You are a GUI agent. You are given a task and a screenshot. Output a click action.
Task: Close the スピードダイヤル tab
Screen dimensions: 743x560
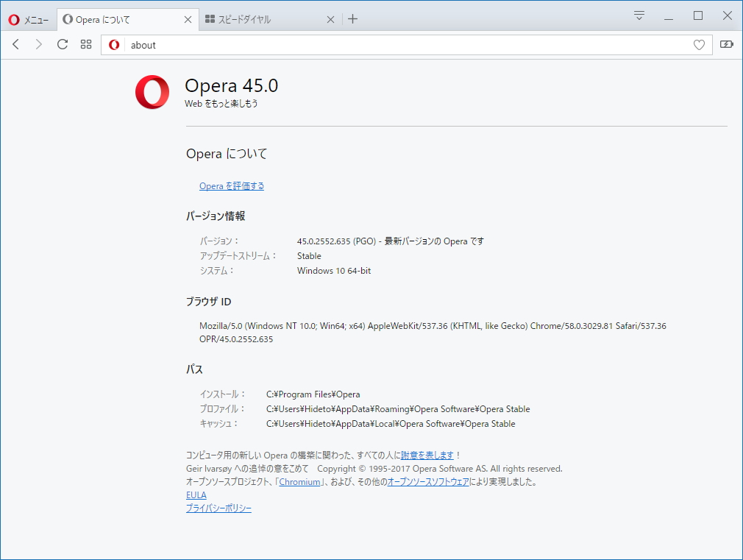coord(330,19)
